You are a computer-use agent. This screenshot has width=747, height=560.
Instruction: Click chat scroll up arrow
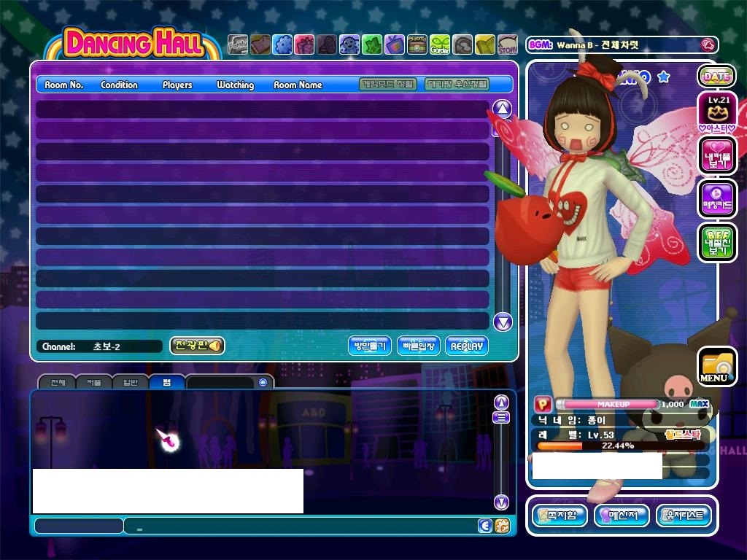point(501,402)
